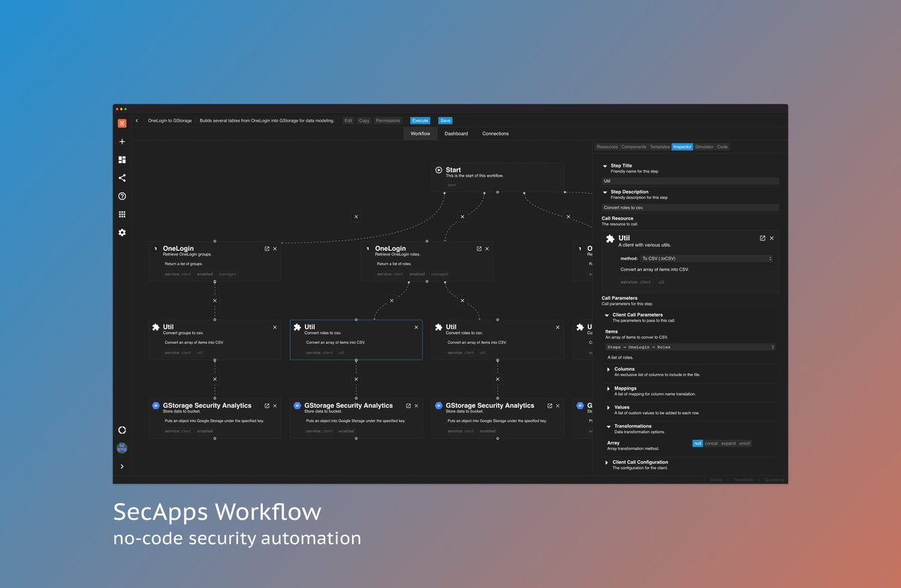Open external link on third GStorage node
This screenshot has height=588, width=901.
pyautogui.click(x=549, y=406)
